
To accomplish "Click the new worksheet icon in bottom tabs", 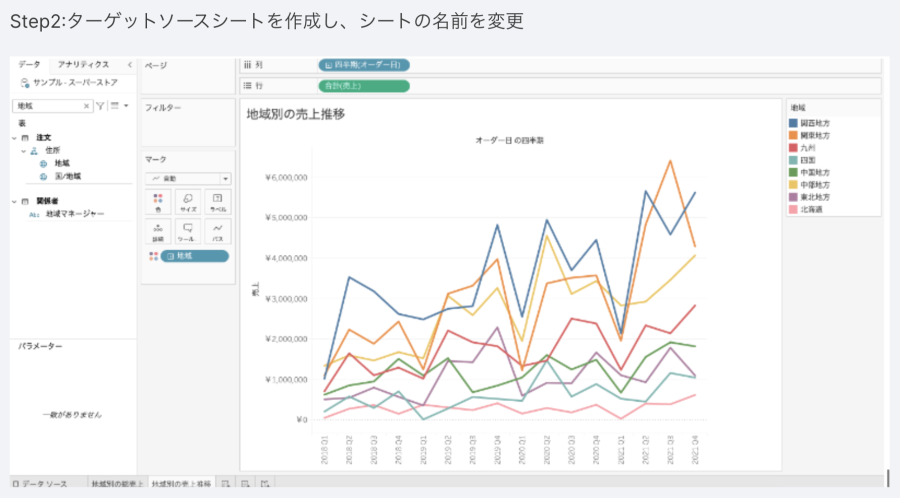I will (226, 484).
